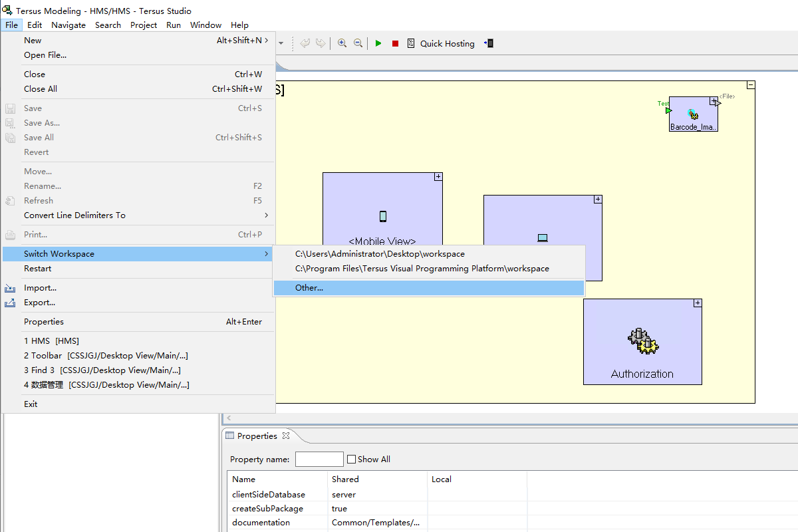Select the Authorization gears icon
Image resolution: width=798 pixels, height=532 pixels.
[643, 340]
